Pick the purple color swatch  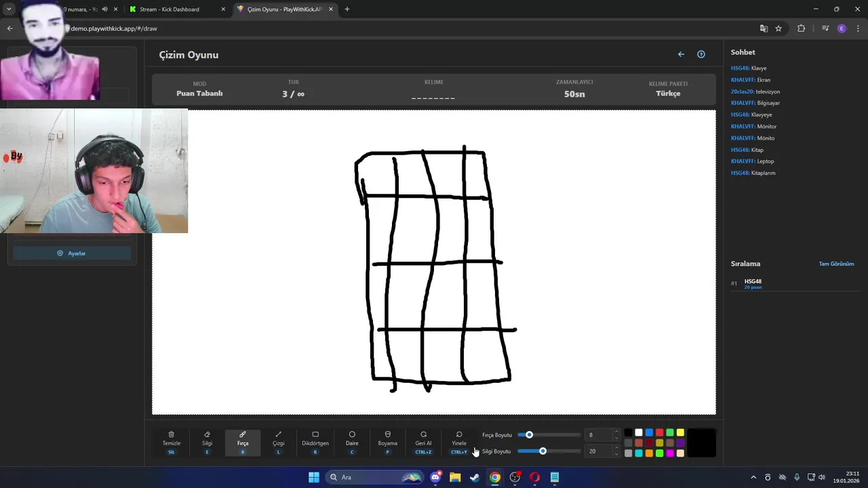[680, 443]
